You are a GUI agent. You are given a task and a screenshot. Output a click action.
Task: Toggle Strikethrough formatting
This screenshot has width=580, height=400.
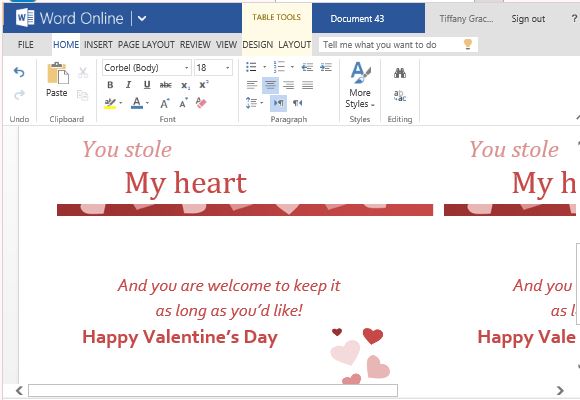(165, 85)
